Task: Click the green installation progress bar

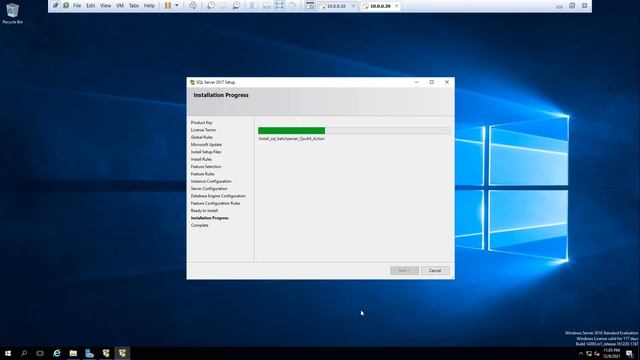Action: (x=291, y=131)
